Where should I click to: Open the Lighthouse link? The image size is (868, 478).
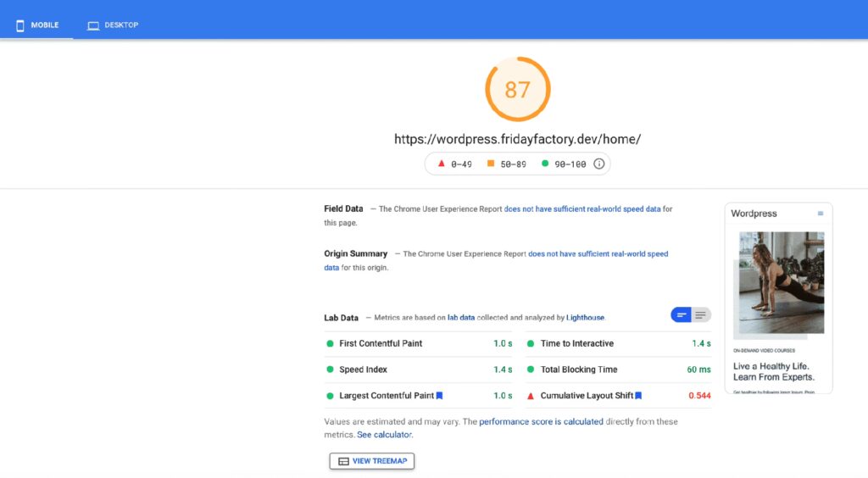coord(585,318)
